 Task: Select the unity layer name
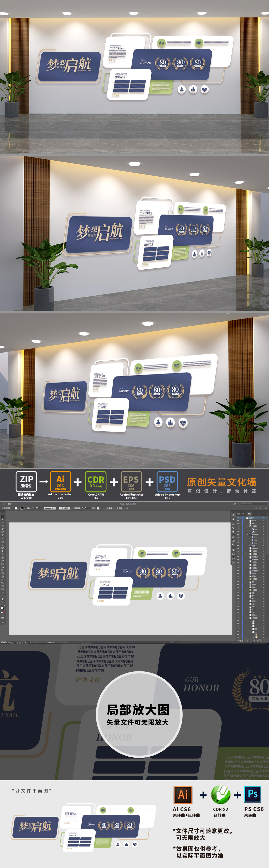pyautogui.click(x=254, y=573)
